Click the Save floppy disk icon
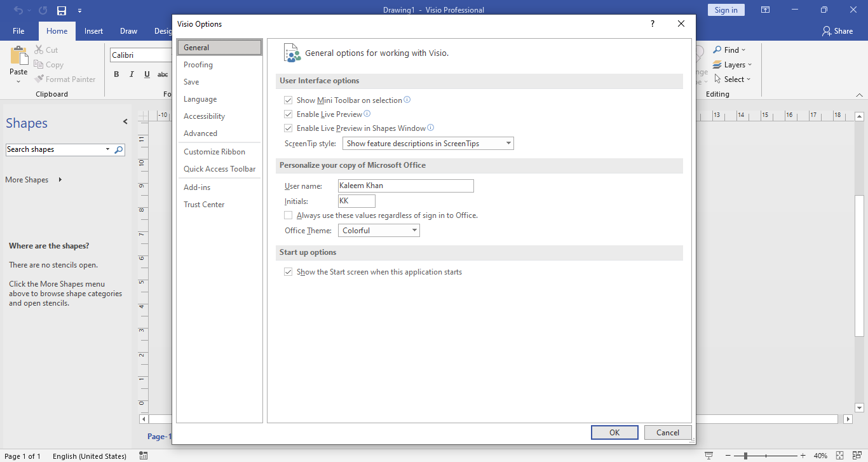Screen dimensions: 868x462 pos(62,10)
